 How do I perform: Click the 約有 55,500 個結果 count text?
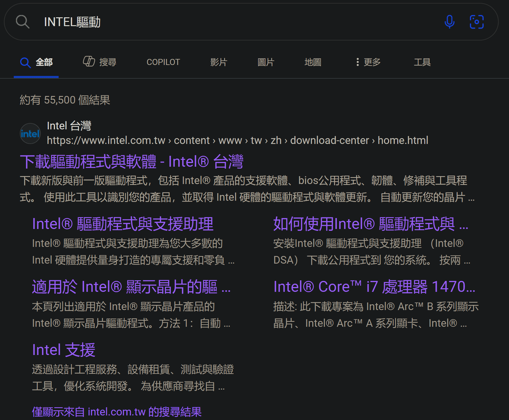(65, 100)
